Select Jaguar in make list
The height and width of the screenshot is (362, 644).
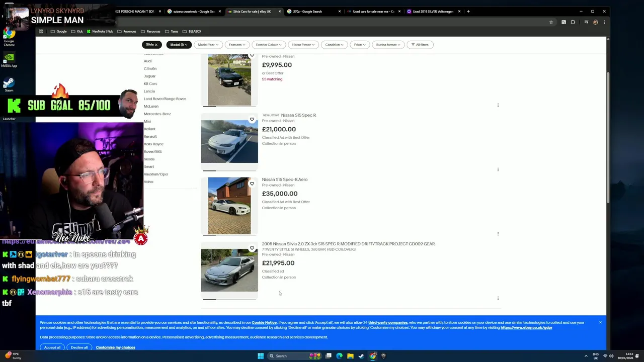(x=150, y=76)
